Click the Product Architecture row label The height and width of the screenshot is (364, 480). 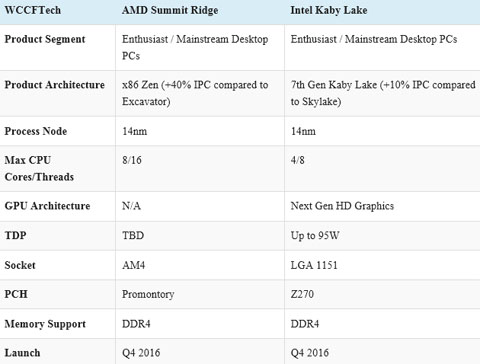coord(55,85)
